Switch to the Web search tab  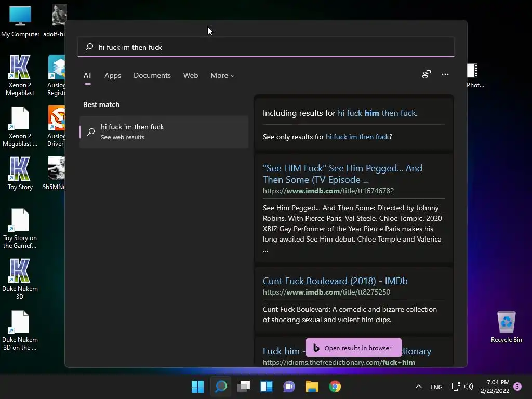tap(191, 76)
